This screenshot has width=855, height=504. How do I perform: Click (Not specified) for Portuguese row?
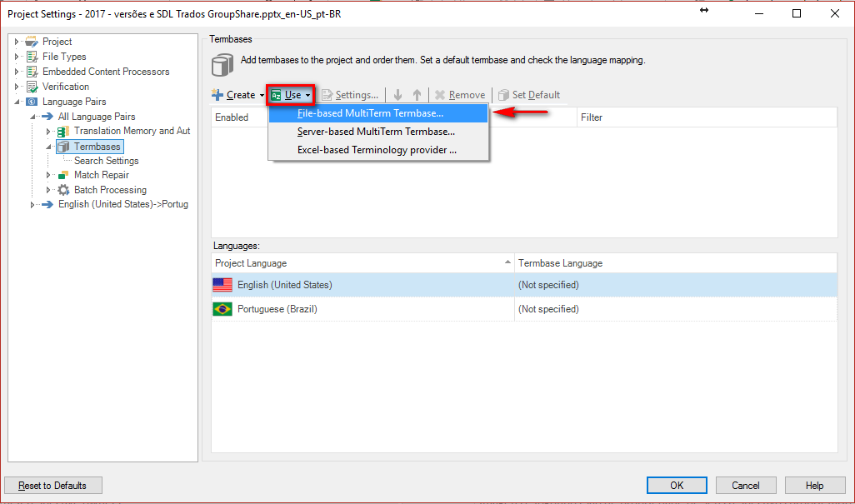coord(548,309)
